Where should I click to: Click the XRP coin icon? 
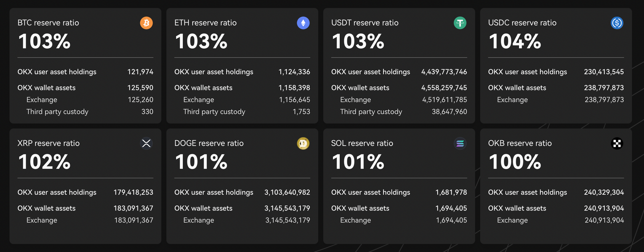point(147,143)
